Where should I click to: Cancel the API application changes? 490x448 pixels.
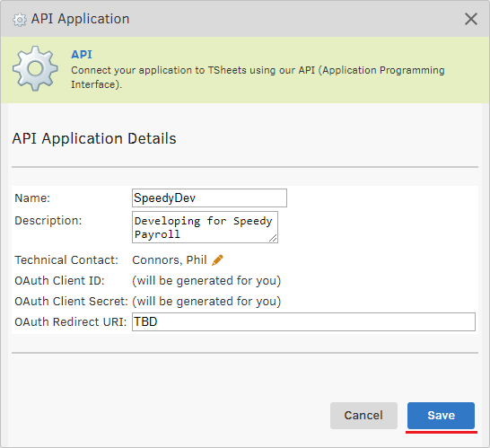pyautogui.click(x=363, y=416)
